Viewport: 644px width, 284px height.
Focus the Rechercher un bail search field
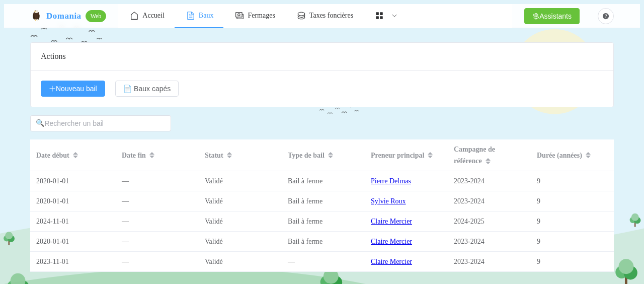[x=101, y=123]
